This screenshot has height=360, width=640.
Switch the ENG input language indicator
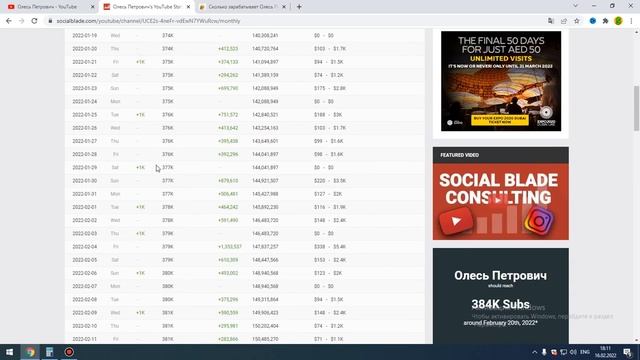[x=585, y=352]
